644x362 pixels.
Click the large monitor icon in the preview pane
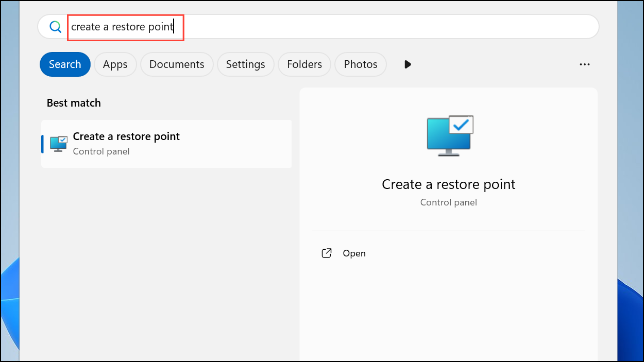pyautogui.click(x=450, y=135)
